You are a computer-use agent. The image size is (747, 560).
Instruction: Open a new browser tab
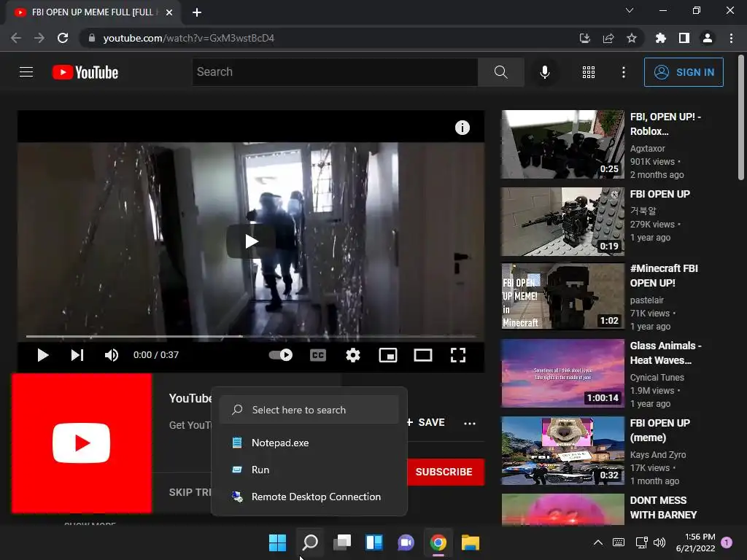[x=197, y=12]
